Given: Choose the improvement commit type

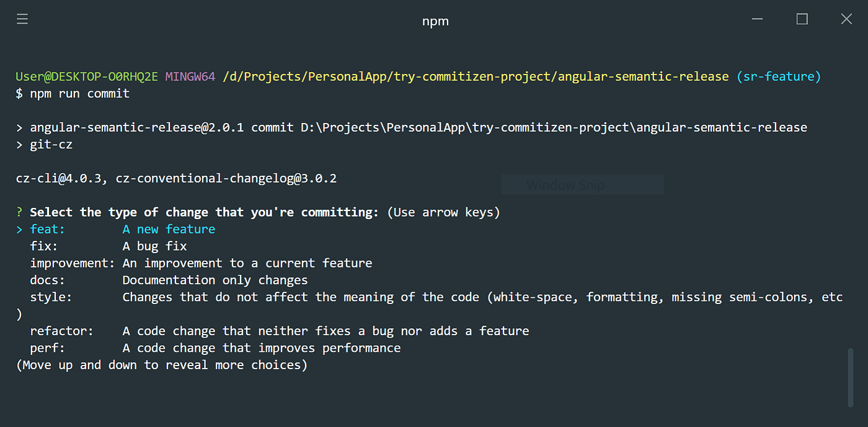Looking at the screenshot, I should click(x=201, y=263).
